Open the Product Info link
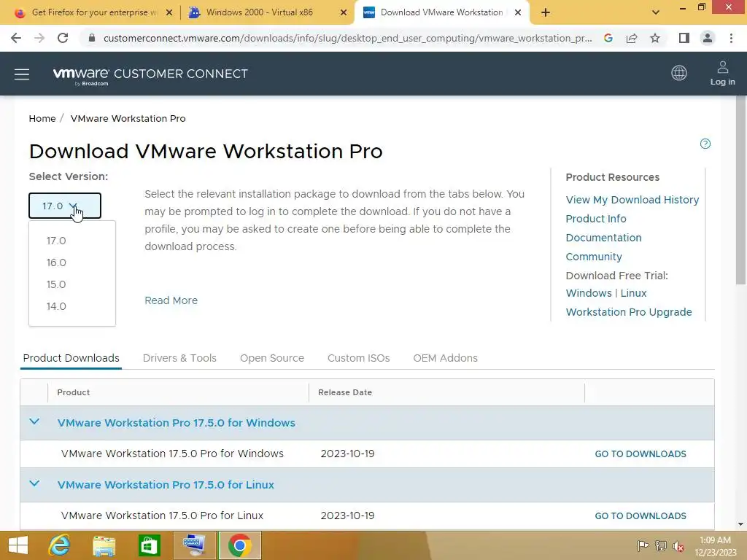 [596, 219]
